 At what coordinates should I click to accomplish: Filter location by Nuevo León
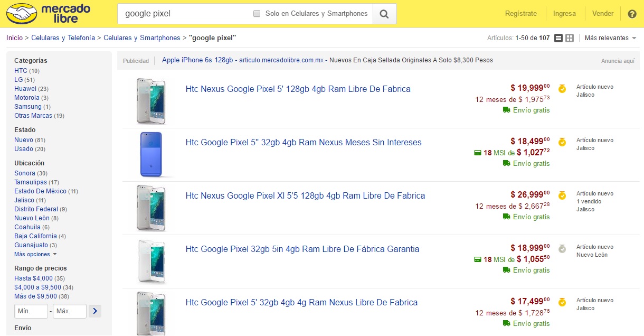(32, 218)
